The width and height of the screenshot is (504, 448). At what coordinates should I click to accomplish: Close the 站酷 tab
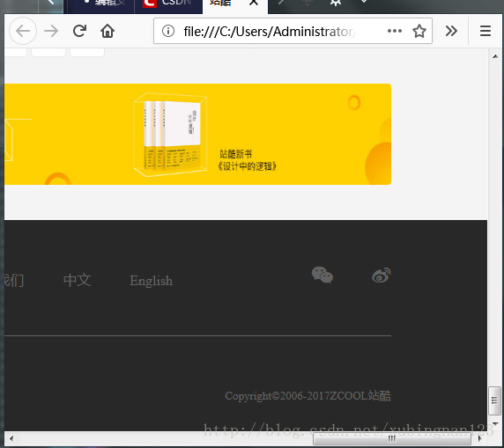point(254,3)
